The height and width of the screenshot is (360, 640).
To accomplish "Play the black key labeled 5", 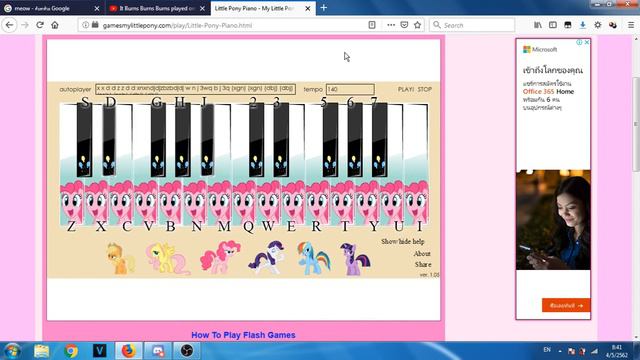I will (x=330, y=140).
